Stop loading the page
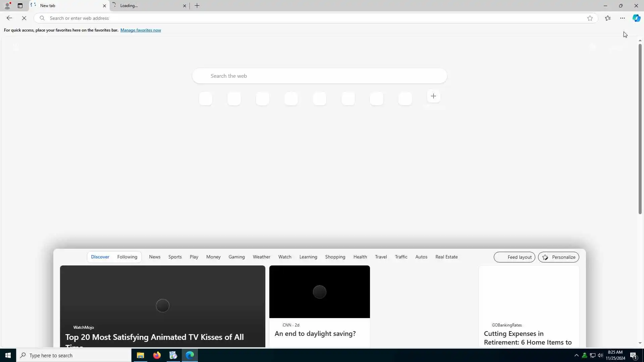The width and height of the screenshot is (644, 362). 24,18
